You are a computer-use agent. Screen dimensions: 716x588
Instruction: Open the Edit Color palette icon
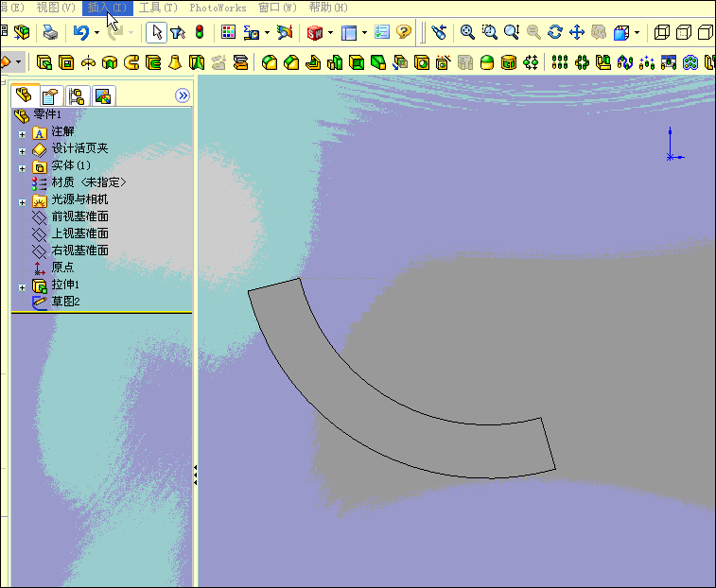[x=228, y=32]
